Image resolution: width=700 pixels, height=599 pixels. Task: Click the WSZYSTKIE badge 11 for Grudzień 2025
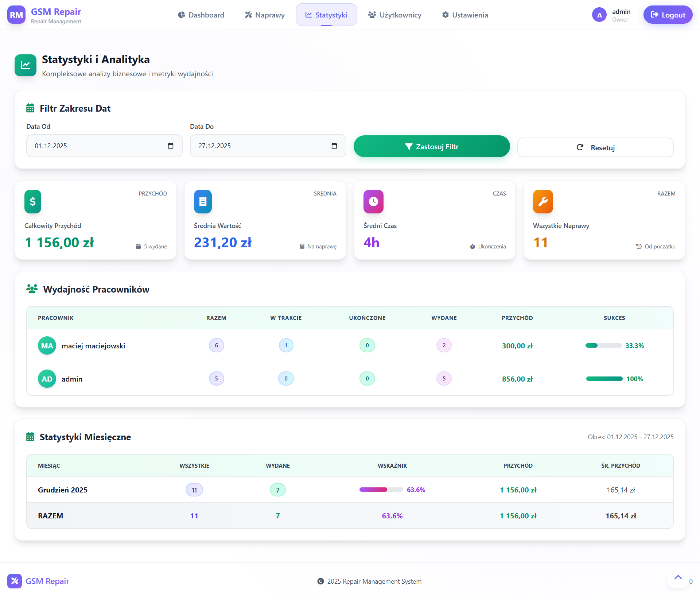pyautogui.click(x=194, y=490)
